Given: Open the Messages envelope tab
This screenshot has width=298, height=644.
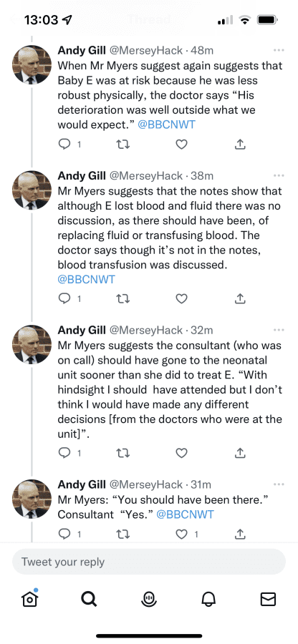Looking at the screenshot, I should (268, 599).
